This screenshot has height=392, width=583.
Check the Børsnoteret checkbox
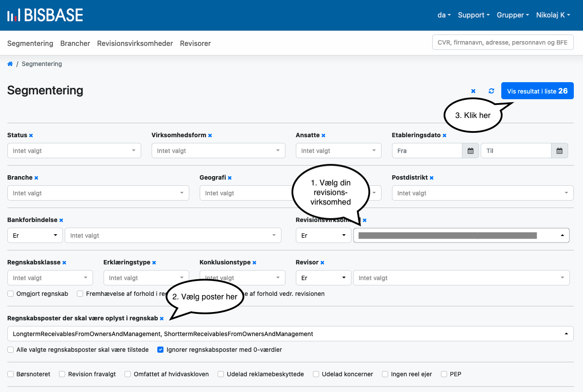[10, 374]
